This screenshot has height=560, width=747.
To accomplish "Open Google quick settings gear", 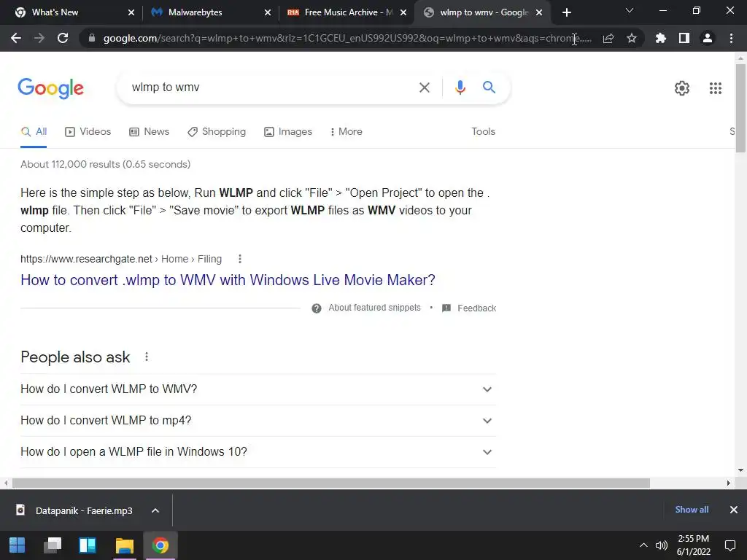I will (682, 88).
